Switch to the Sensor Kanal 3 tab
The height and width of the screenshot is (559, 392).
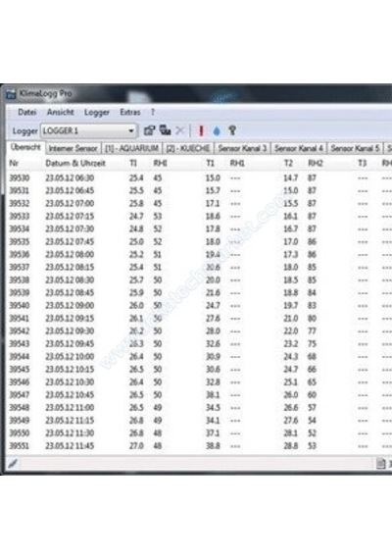coord(242,149)
